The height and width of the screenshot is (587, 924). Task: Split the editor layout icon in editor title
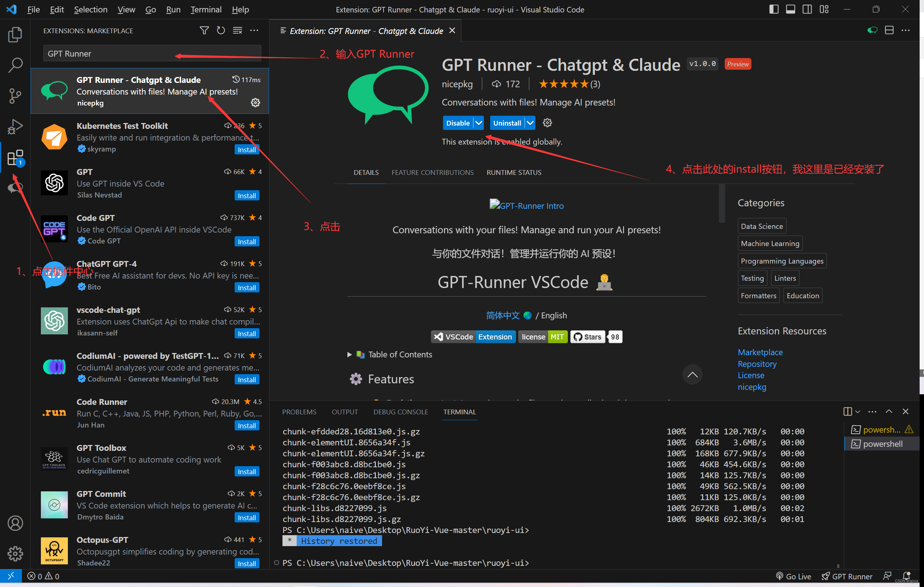889,30
